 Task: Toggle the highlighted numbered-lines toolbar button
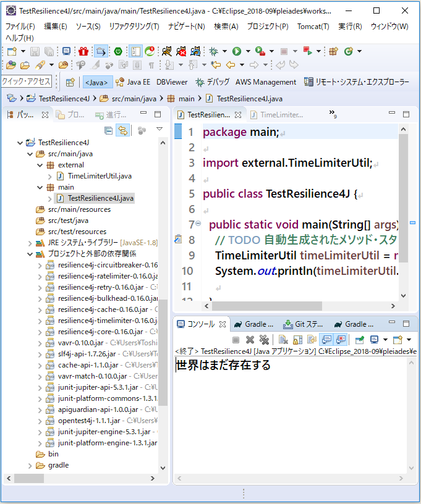136,51
